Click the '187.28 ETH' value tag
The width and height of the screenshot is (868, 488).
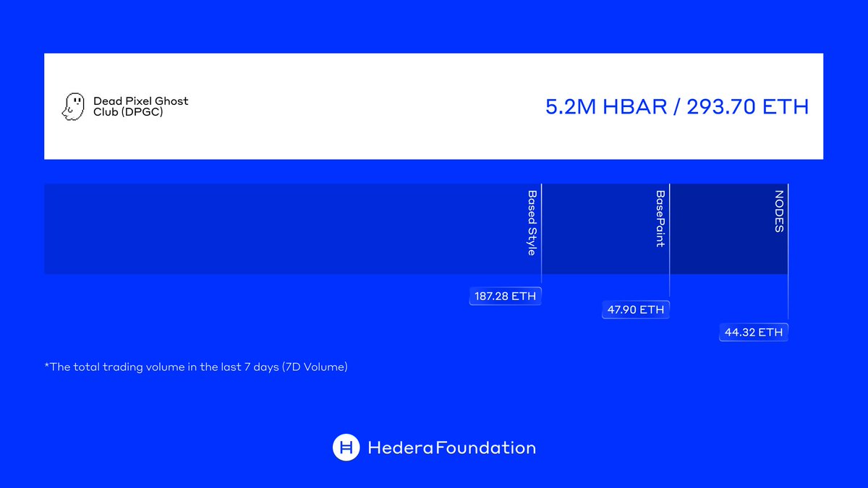click(x=505, y=296)
